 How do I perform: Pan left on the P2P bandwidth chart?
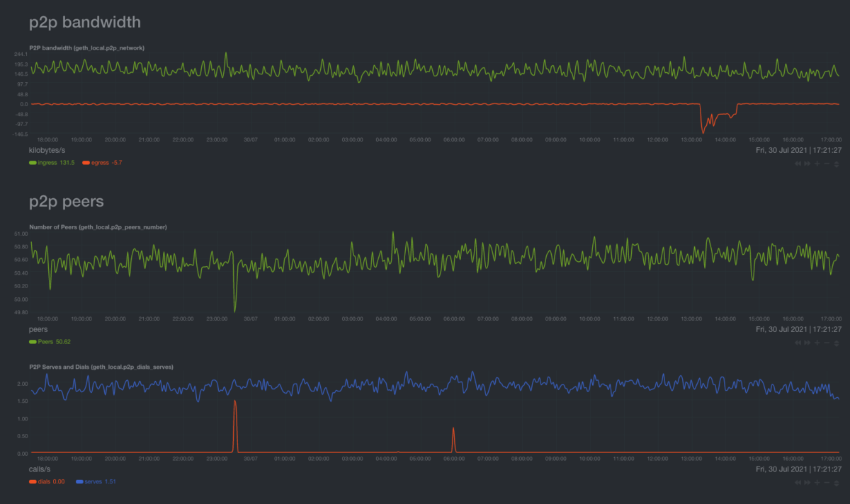point(798,164)
